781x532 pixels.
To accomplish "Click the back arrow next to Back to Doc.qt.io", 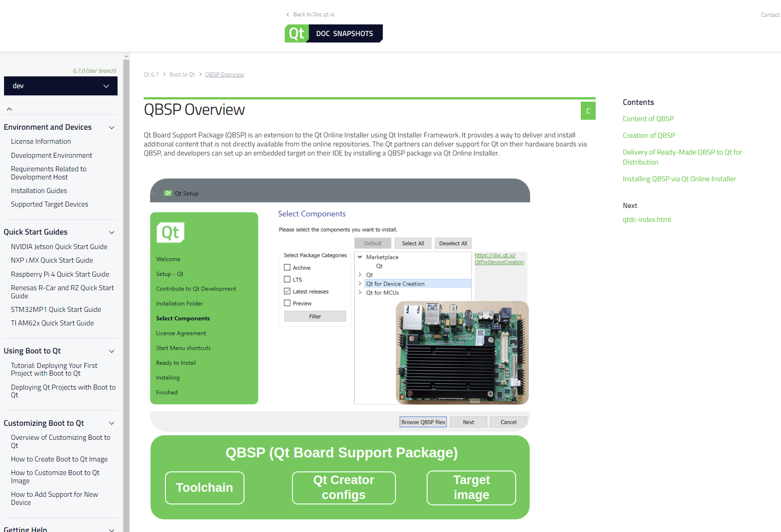I will point(287,14).
